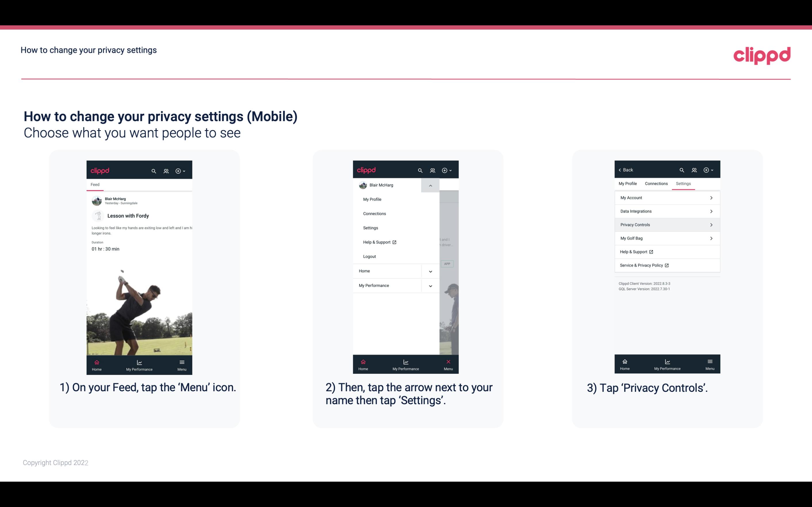
Task: Select Help and Support menu item
Action: (x=379, y=242)
